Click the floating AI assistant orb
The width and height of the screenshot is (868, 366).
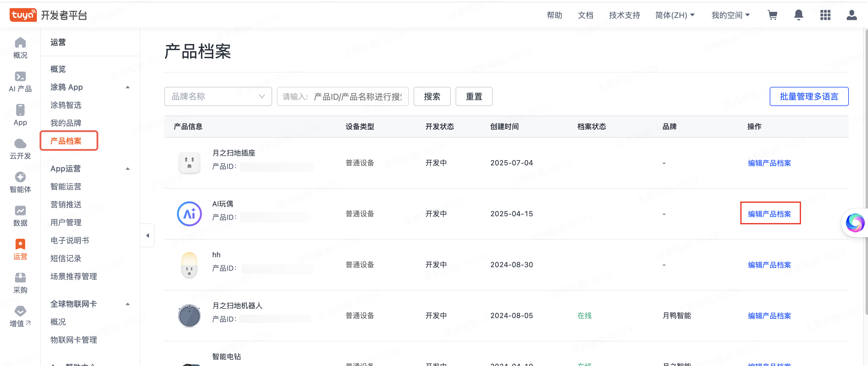pyautogui.click(x=855, y=223)
